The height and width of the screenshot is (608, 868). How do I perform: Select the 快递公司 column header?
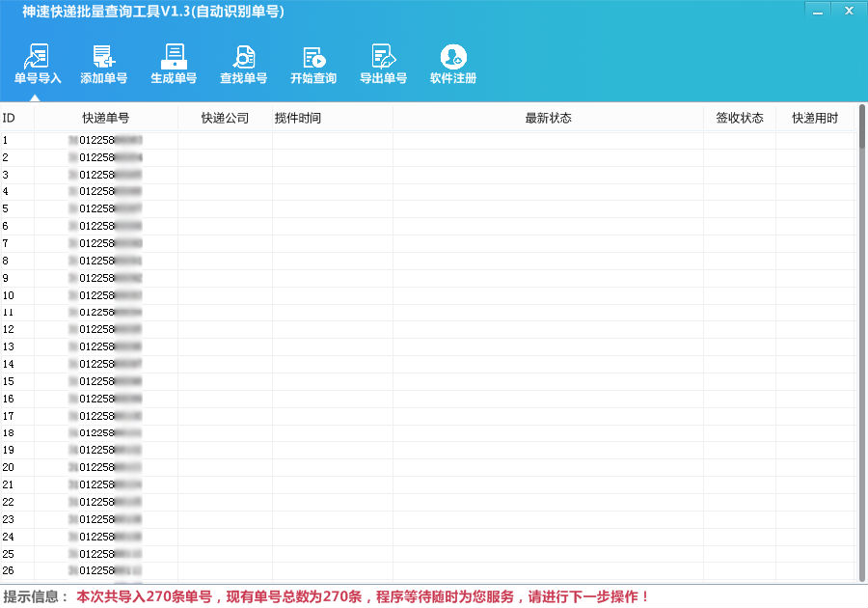pos(225,118)
